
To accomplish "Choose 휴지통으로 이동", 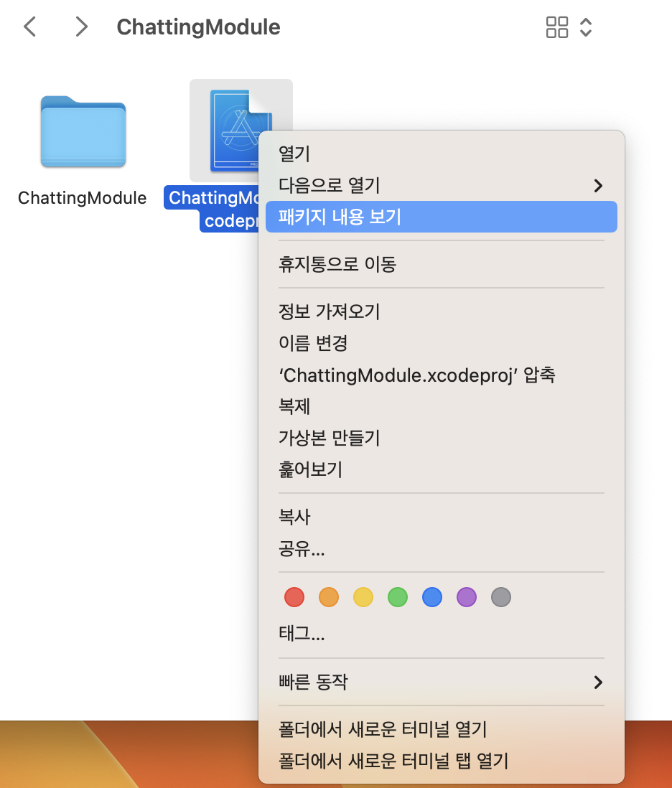I will tap(442, 264).
